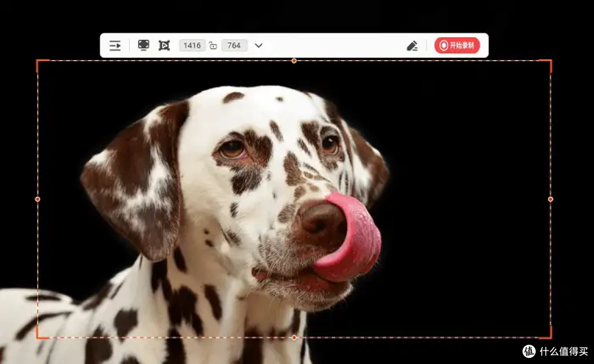Click the width field showing 1416

(x=192, y=46)
